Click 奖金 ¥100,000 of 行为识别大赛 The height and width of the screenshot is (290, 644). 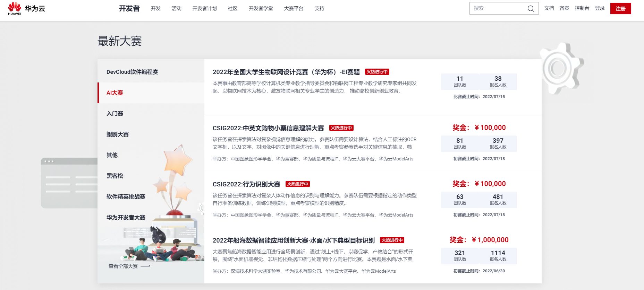[x=479, y=184]
